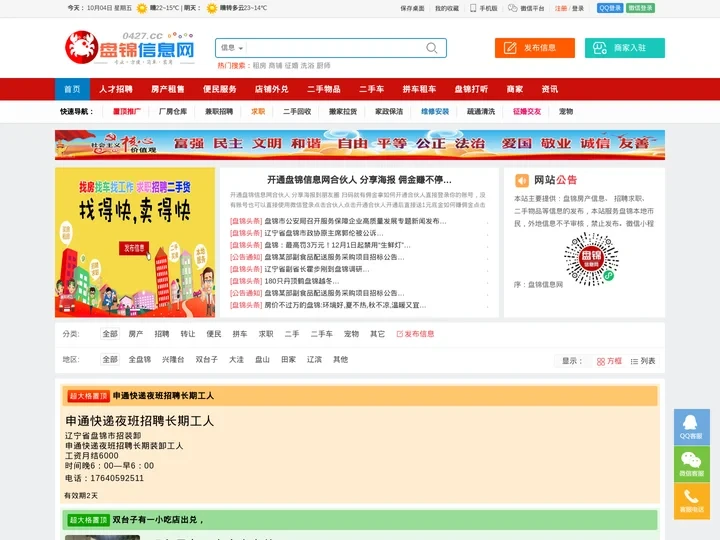
Task: Click 厂房仓库 quick nav link
Action: [173, 112]
